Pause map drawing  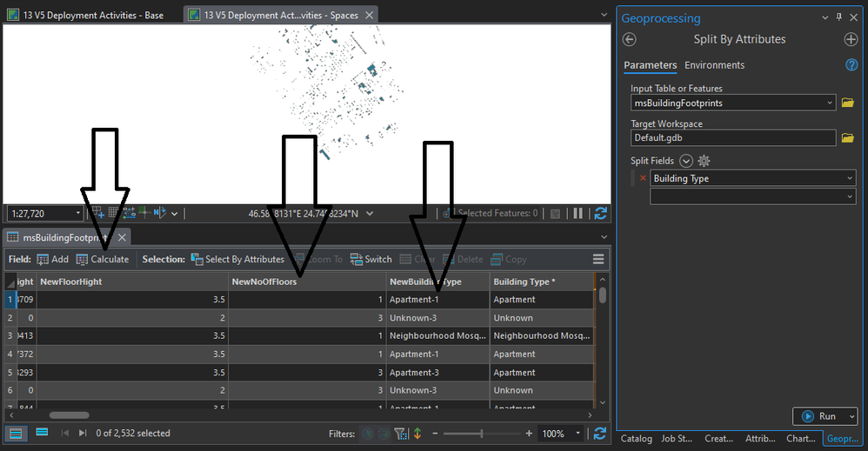[x=578, y=213]
